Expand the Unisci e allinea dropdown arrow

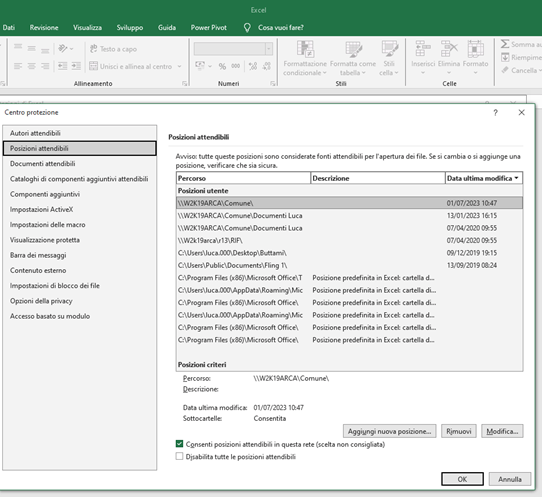[x=179, y=66]
